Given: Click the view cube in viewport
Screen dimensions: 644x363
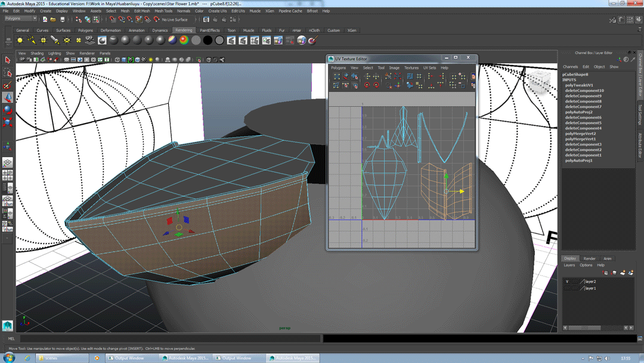Looking at the screenshot, I should tap(540, 81).
